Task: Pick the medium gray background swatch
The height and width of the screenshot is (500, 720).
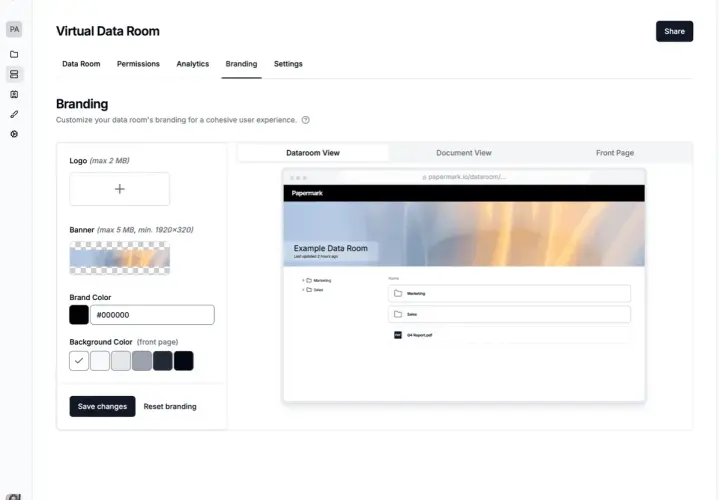Action: (142, 361)
